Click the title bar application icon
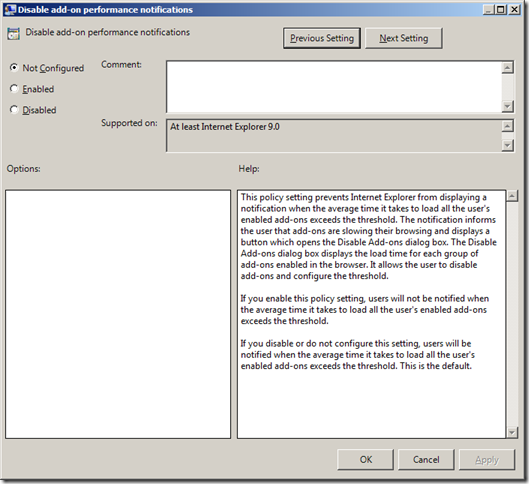This screenshot has height=484, width=529. pos(10,10)
